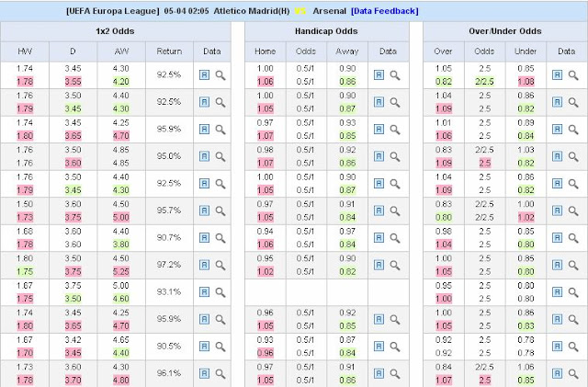Click R icon in over/under row with over 0.95
588x387 pixels.
pyautogui.click(x=558, y=292)
